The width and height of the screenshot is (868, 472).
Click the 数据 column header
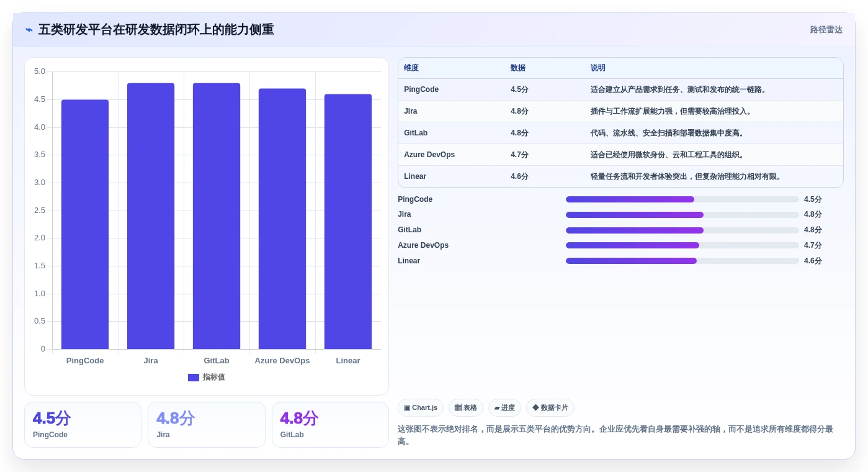[518, 68]
